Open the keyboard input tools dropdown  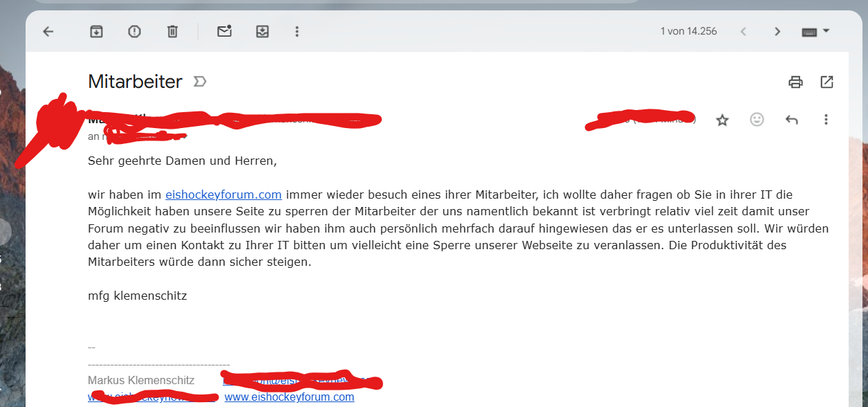click(x=815, y=31)
